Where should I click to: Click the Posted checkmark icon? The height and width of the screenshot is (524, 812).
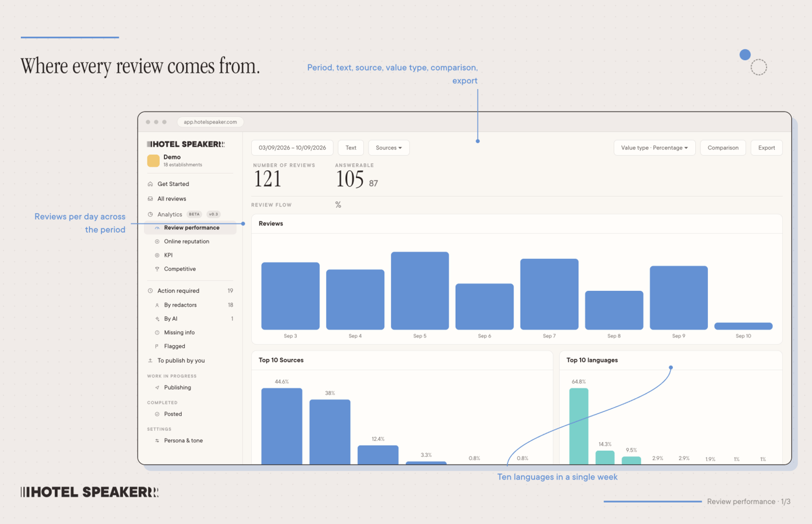(x=157, y=414)
